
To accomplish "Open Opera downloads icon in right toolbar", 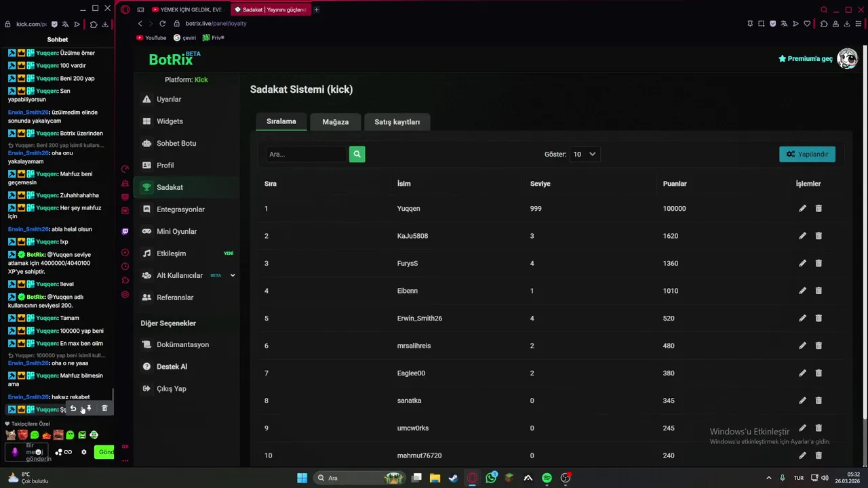I will click(x=847, y=24).
